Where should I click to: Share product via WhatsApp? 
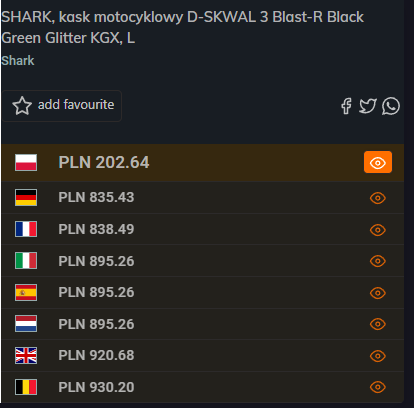coord(391,106)
